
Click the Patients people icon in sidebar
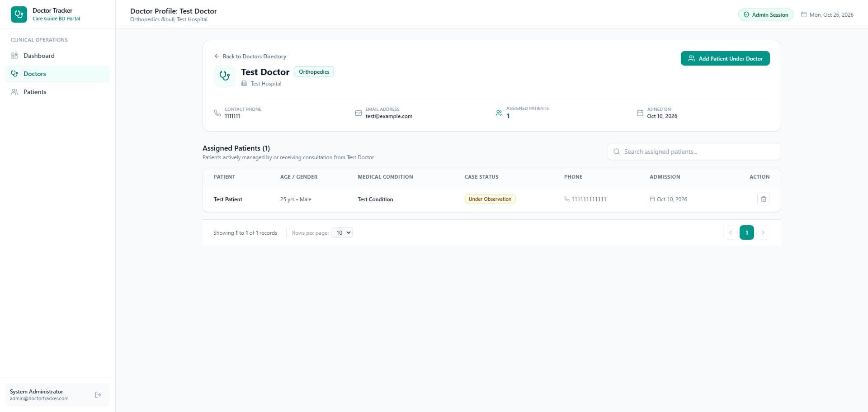(14, 92)
